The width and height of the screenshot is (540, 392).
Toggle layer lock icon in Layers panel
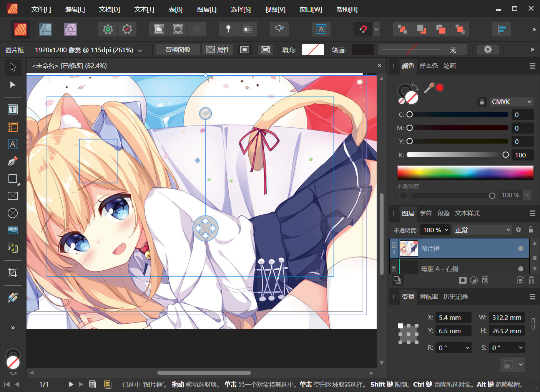click(531, 230)
